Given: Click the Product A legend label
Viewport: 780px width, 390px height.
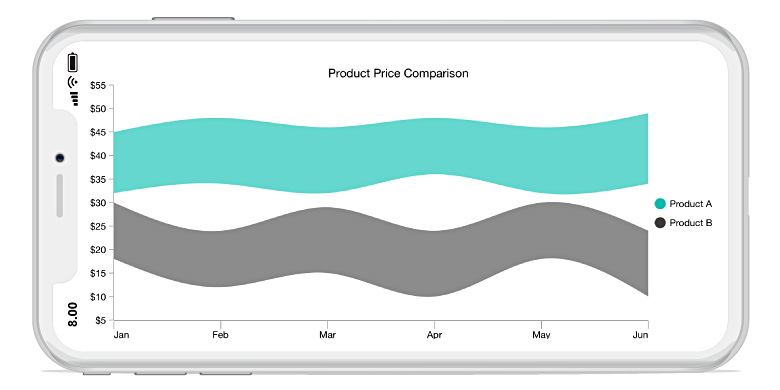Looking at the screenshot, I should click(691, 204).
